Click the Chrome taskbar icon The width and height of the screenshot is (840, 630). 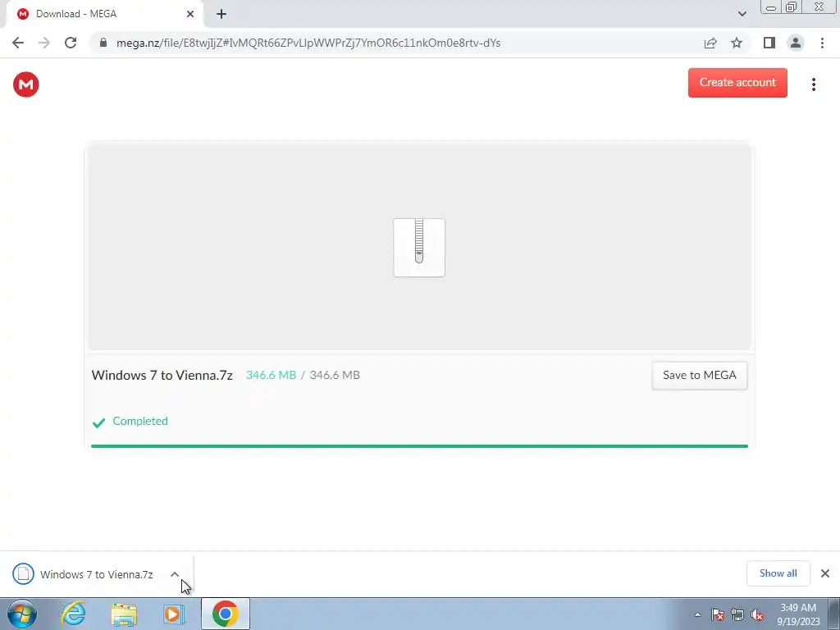[225, 614]
